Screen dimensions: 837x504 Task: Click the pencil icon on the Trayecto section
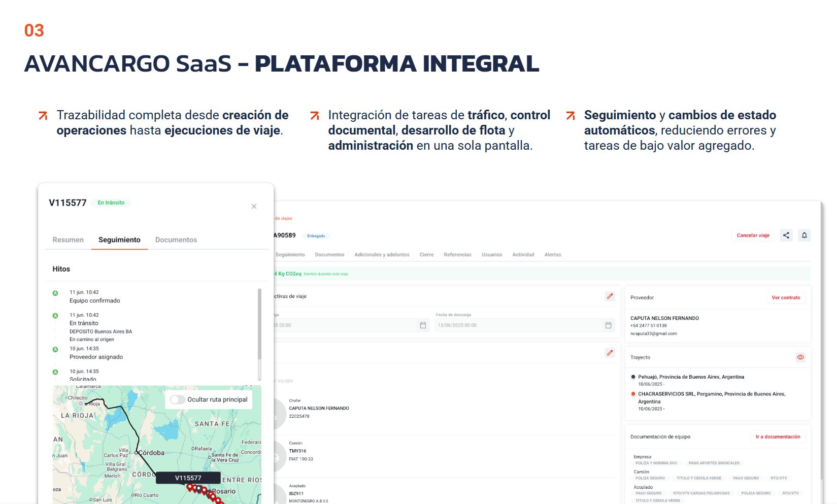tap(610, 353)
